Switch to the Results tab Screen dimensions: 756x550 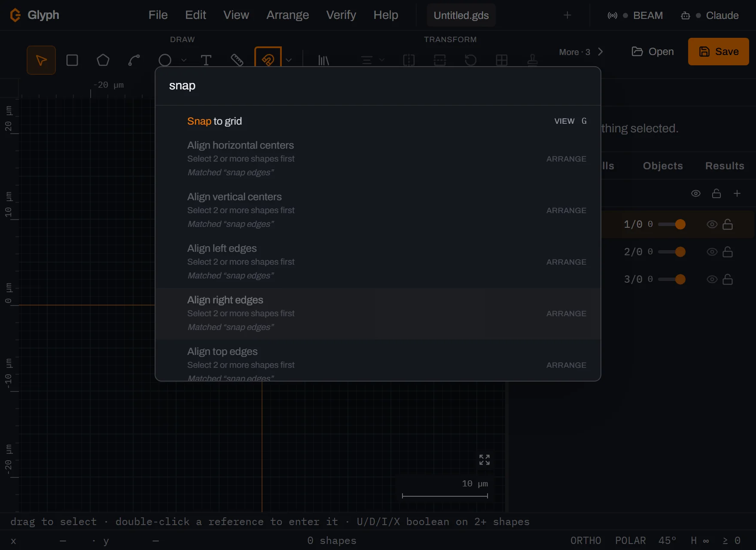725,166
